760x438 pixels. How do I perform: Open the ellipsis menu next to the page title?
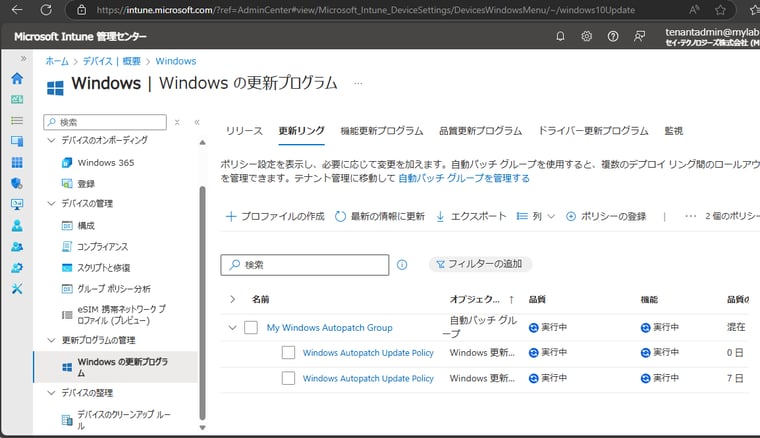(x=358, y=83)
